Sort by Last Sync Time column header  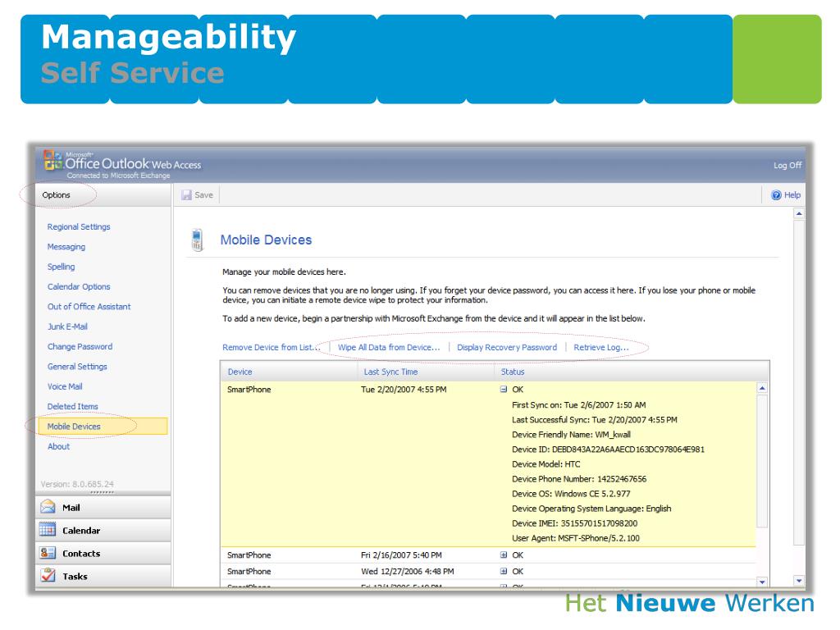pyautogui.click(x=426, y=372)
